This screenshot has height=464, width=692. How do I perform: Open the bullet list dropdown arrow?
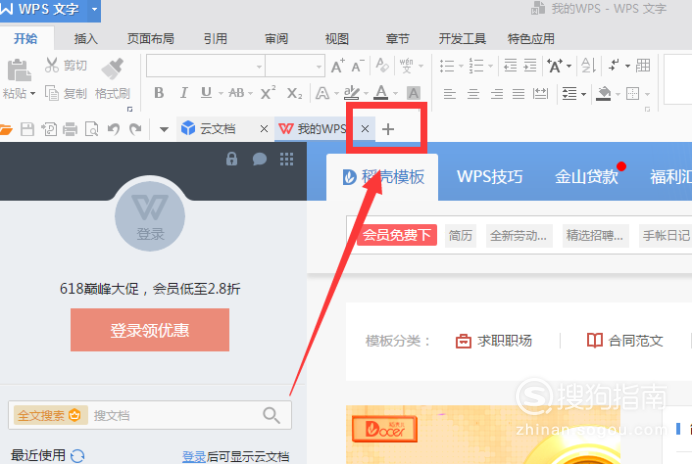pos(461,66)
